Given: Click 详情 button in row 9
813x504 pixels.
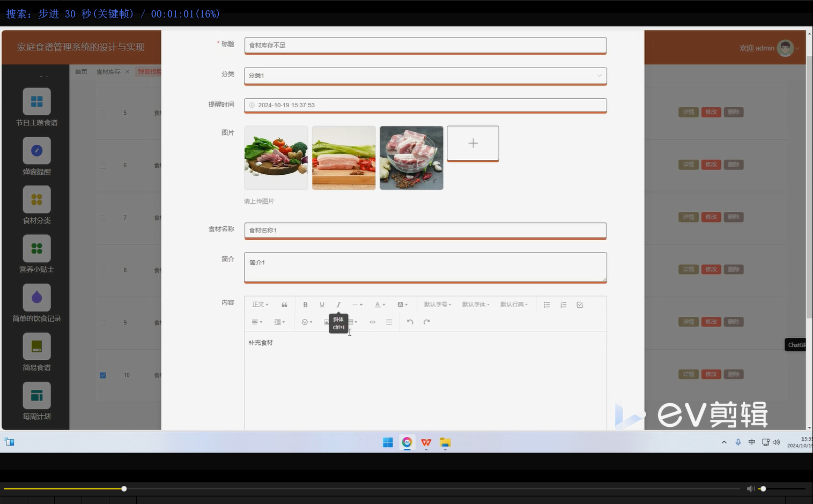Looking at the screenshot, I should tap(689, 322).
